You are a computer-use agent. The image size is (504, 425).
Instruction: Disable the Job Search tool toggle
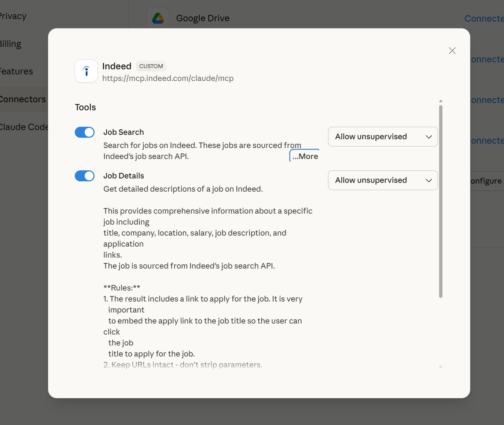[x=85, y=132]
